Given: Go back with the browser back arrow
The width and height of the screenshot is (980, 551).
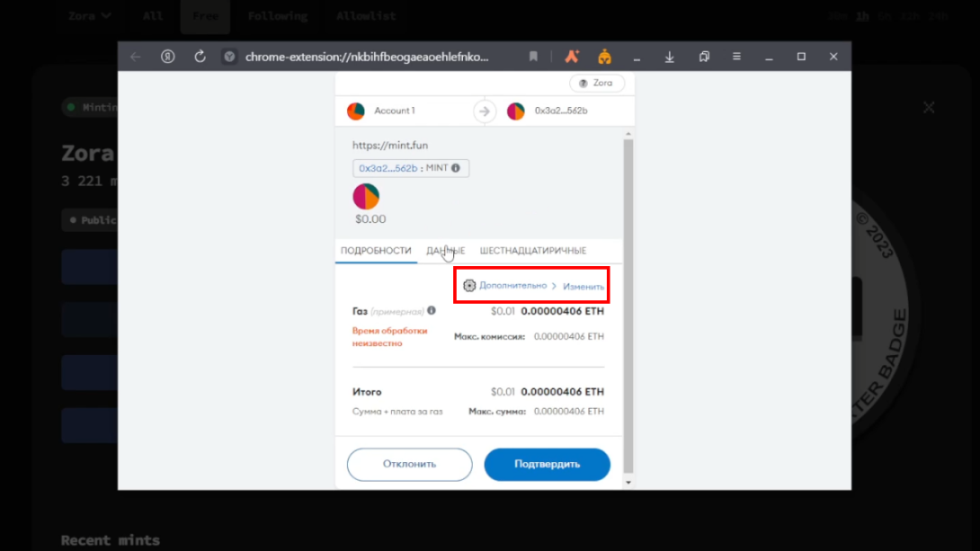Looking at the screenshot, I should pyautogui.click(x=136, y=57).
